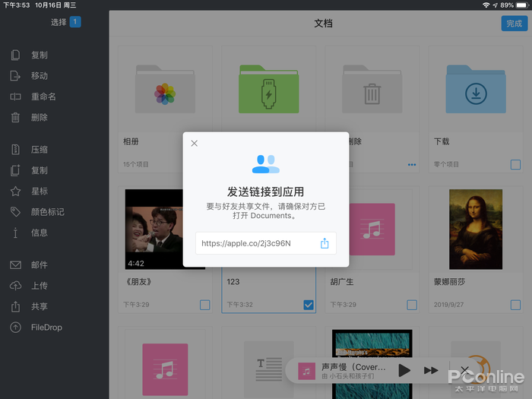Tap the Share (共享) icon in the sidebar
The width and height of the screenshot is (532, 399).
pos(15,306)
